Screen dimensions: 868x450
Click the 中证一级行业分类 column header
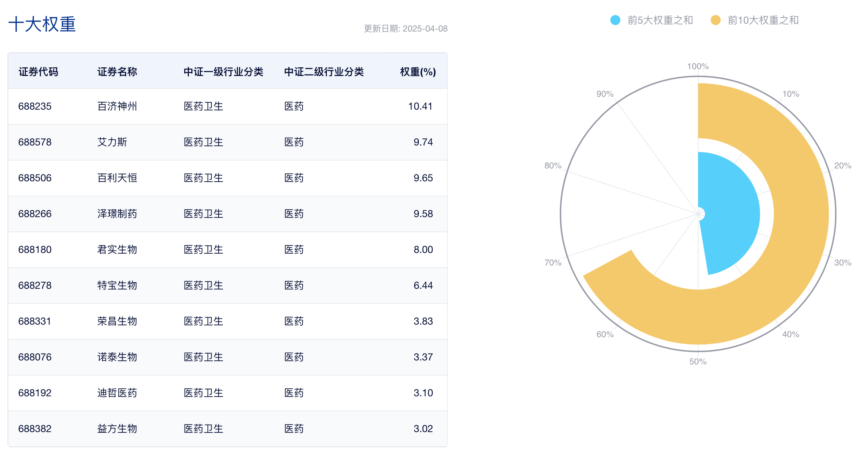point(223,72)
